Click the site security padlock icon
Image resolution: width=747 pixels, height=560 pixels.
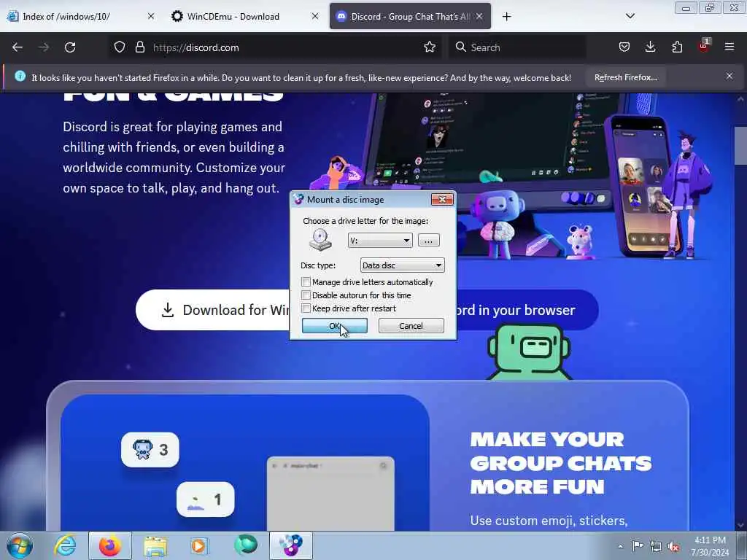[139, 47]
